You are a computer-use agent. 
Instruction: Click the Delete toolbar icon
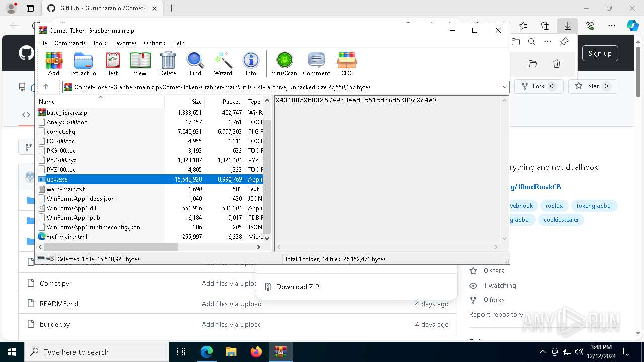point(168,64)
